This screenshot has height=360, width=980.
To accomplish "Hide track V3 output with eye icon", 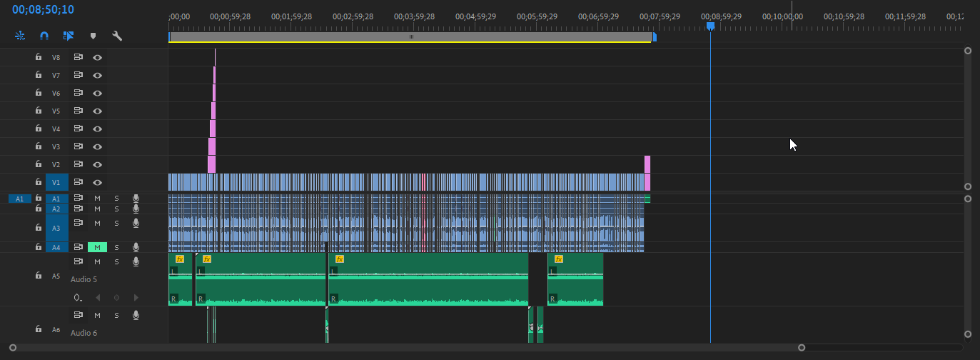I will point(98,146).
